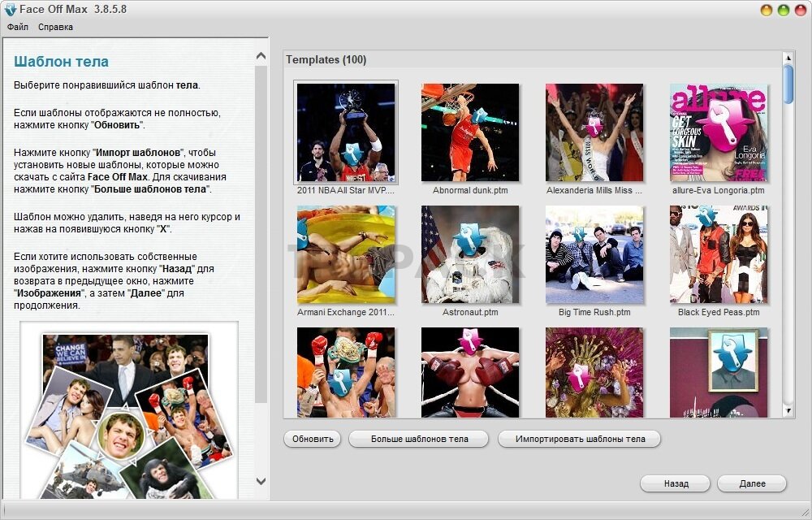Viewport: 812px width, 520px height.
Task: Click the sample collage preview image
Action: (128, 414)
